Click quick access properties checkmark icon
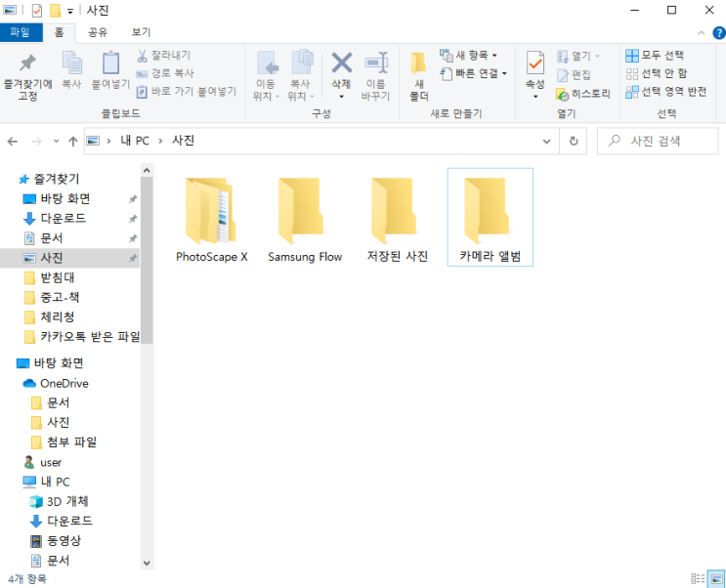726x588 pixels. pyautogui.click(x=37, y=10)
